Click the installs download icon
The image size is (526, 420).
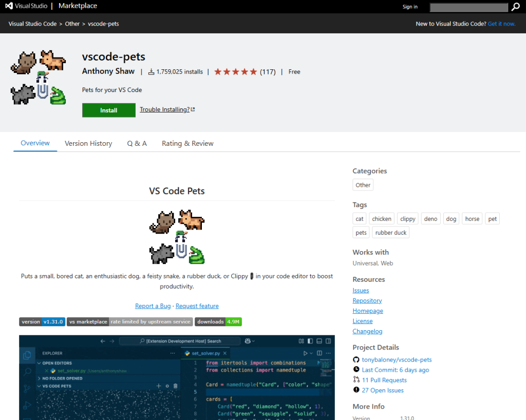tap(152, 72)
